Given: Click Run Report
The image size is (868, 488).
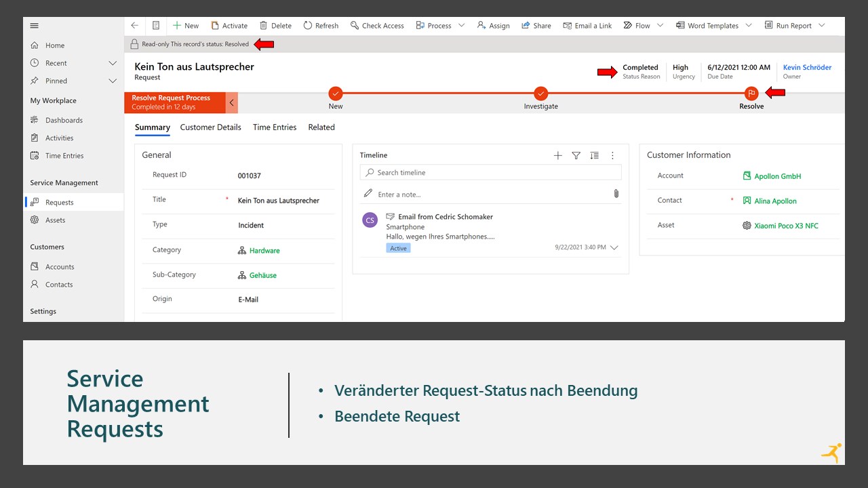Looking at the screenshot, I should click(788, 26).
